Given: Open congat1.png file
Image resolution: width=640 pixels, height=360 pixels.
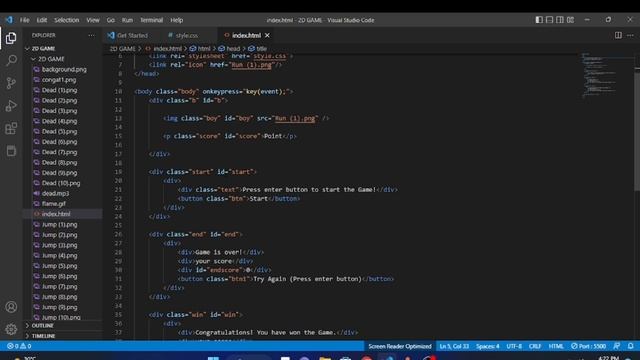Looking at the screenshot, I should (59, 80).
